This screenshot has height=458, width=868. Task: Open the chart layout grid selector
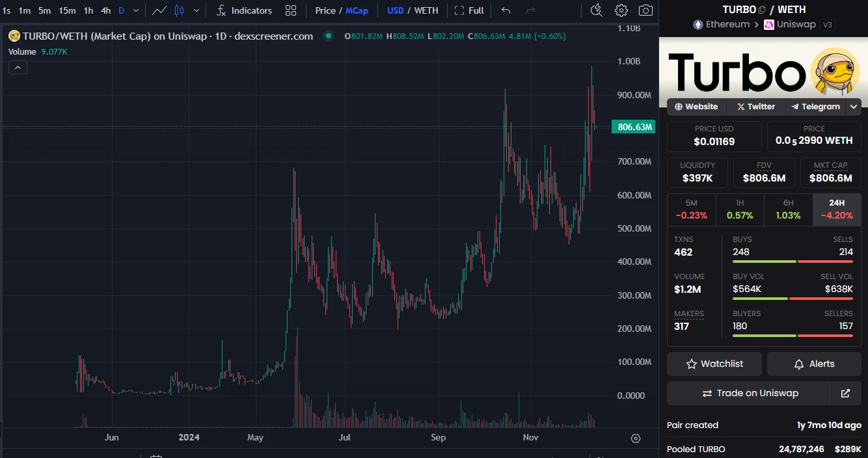coord(291,10)
